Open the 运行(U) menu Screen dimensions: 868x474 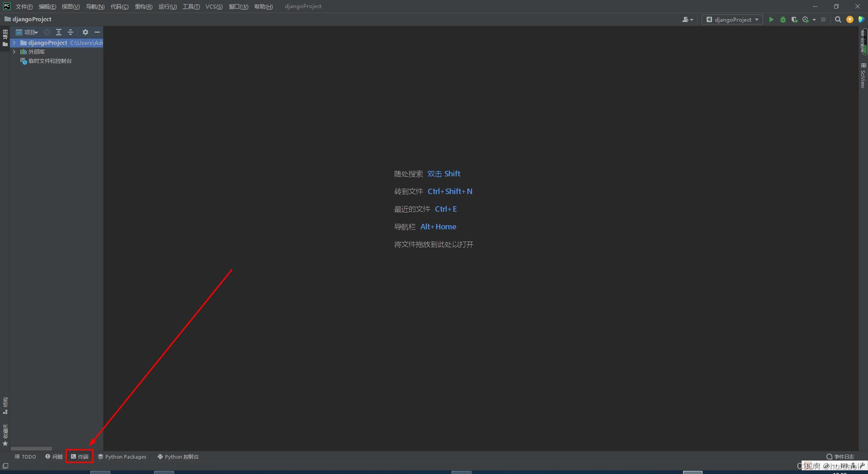coord(168,6)
